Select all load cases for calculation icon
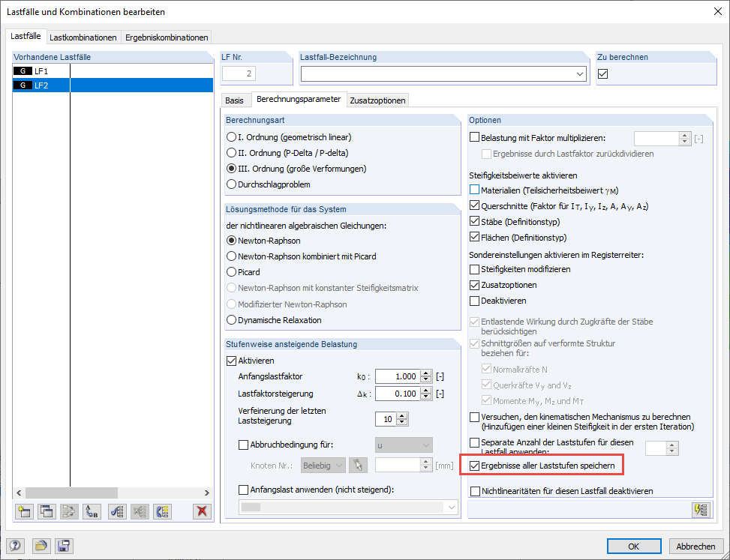This screenshot has height=560, width=730. pyautogui.click(x=117, y=511)
